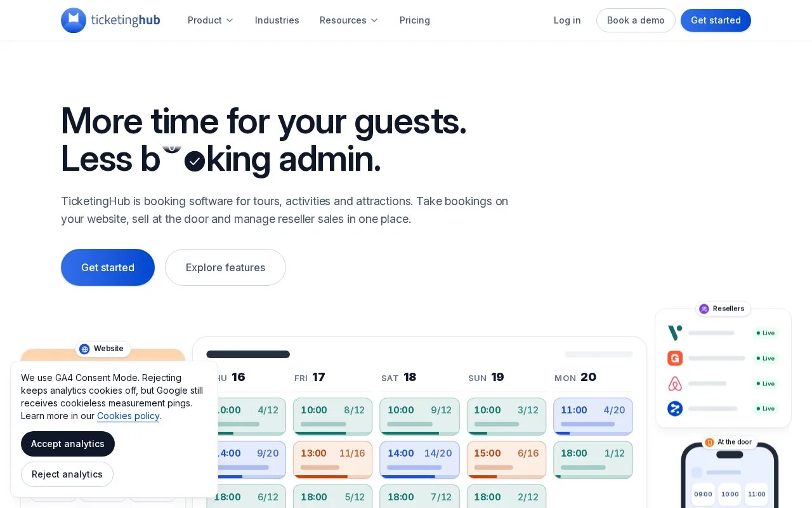Click Get started in the navigation bar
Screen dimensions: 812x508
716,20
